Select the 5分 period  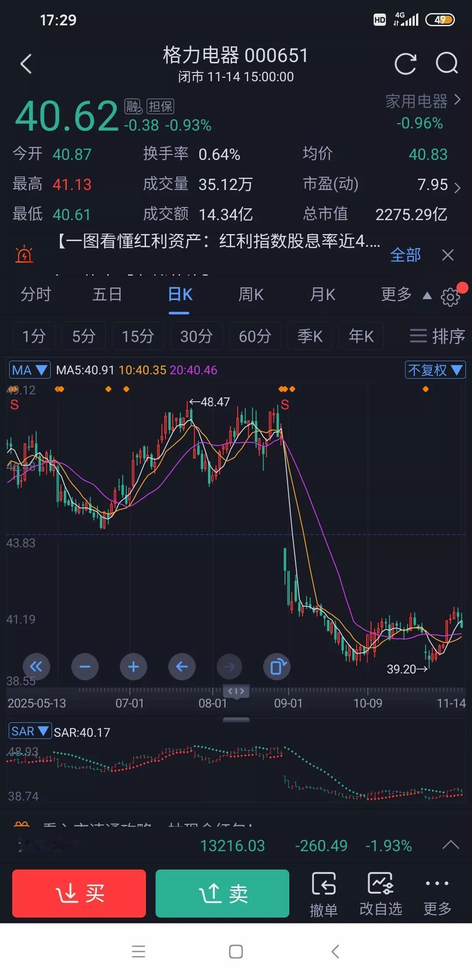coord(84,336)
